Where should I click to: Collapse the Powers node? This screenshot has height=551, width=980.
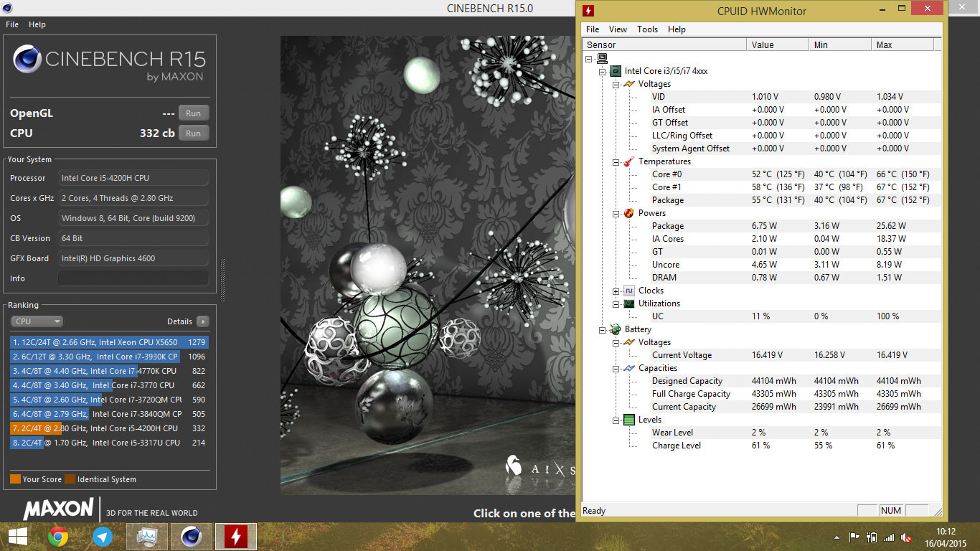click(x=616, y=213)
